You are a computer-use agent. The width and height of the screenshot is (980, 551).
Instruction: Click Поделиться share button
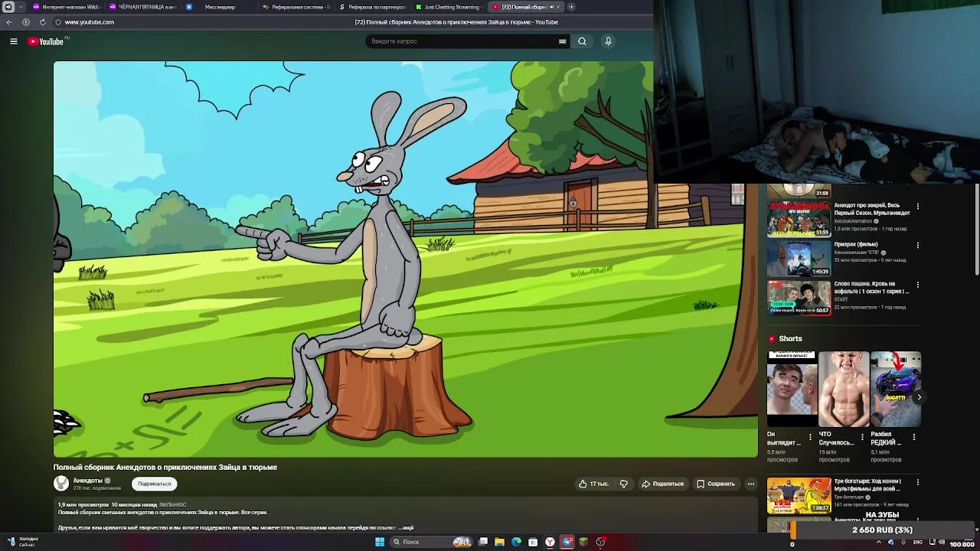click(x=662, y=484)
